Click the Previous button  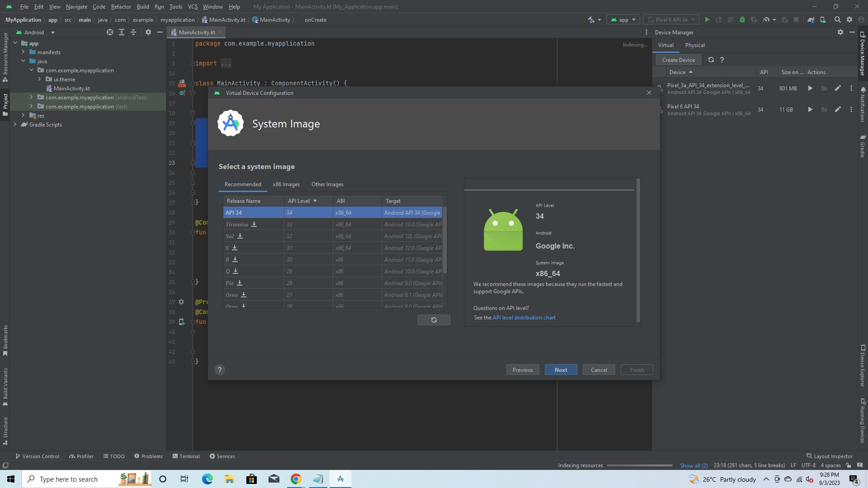pos(523,370)
